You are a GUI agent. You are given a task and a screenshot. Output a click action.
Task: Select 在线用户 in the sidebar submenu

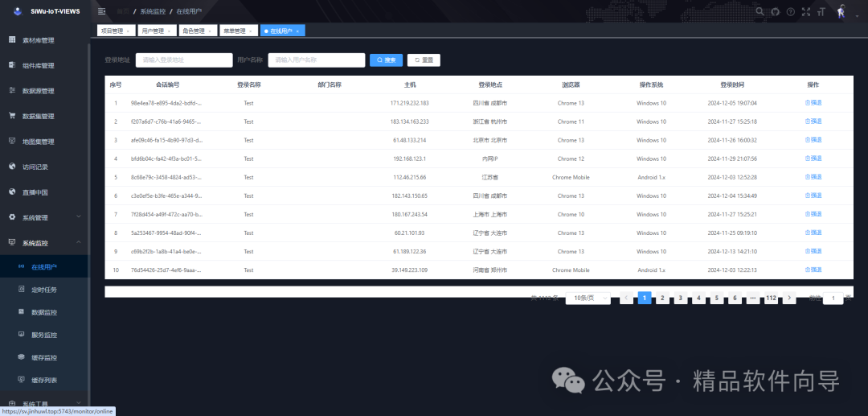[x=44, y=266]
